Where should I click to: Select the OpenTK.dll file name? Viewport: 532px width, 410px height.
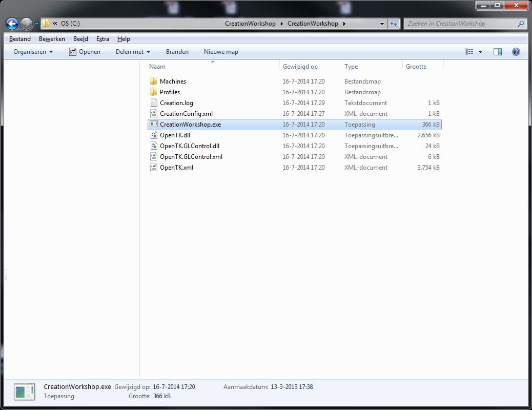click(175, 135)
